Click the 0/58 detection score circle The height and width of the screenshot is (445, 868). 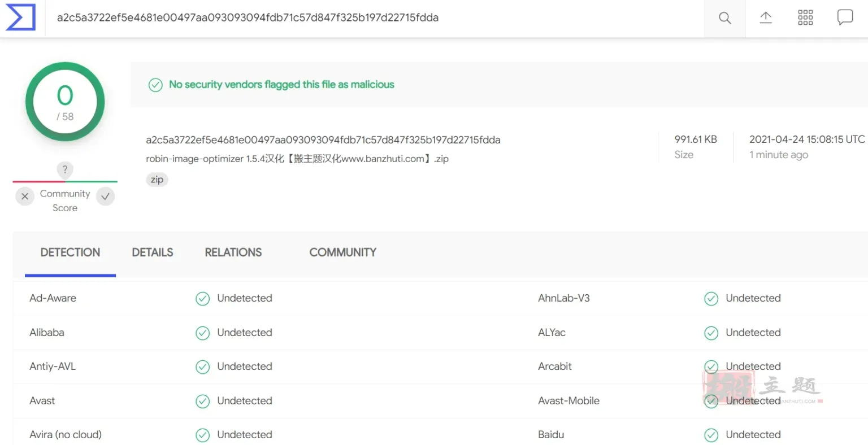pyautogui.click(x=65, y=102)
